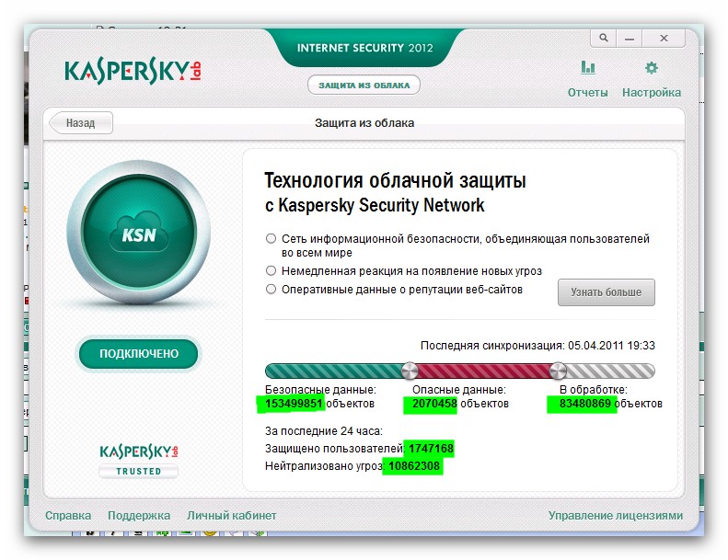Click the ПОДКЛЮЧЕНО status button
The image size is (728, 560).
139,353
